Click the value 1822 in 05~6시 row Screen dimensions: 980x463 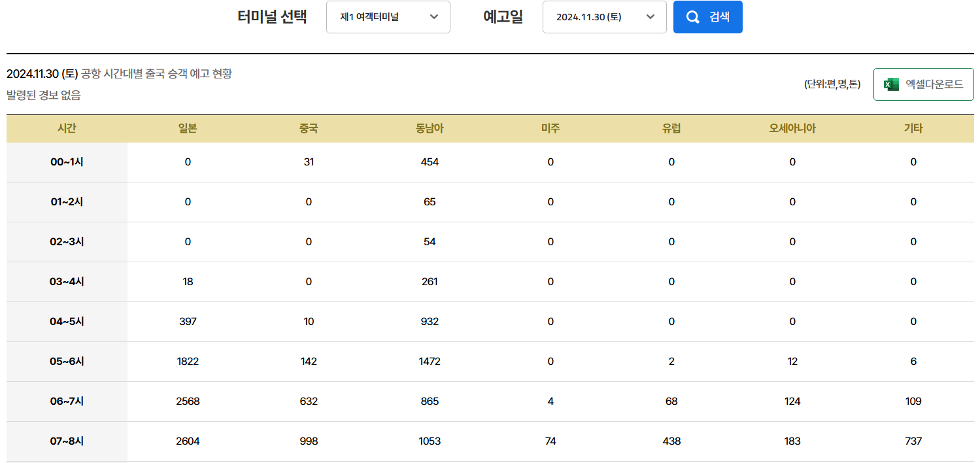click(x=188, y=362)
